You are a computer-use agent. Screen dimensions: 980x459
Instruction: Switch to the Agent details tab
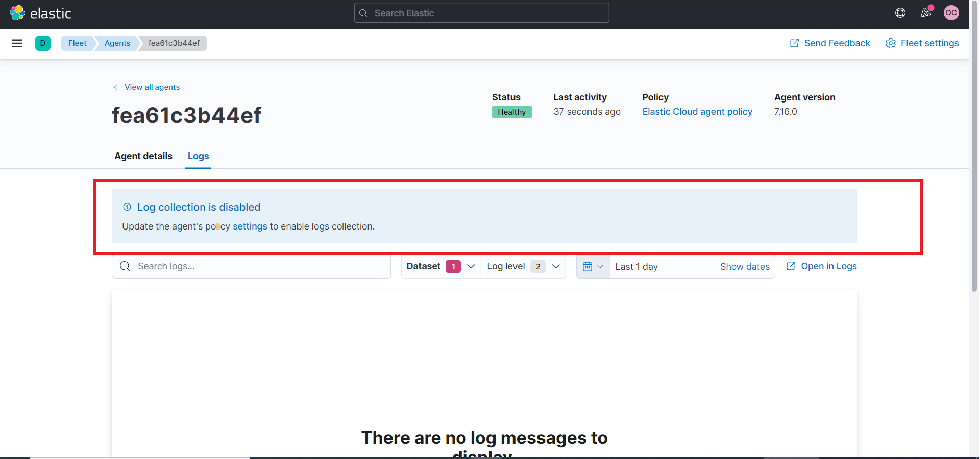coord(143,156)
